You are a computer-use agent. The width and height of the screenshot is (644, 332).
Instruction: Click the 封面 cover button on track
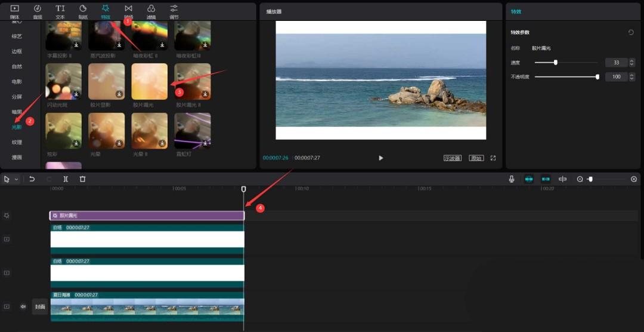[40, 306]
